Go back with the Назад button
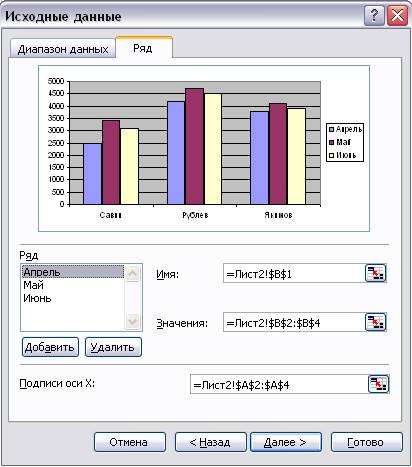This screenshot has width=412, height=467. coord(210,442)
